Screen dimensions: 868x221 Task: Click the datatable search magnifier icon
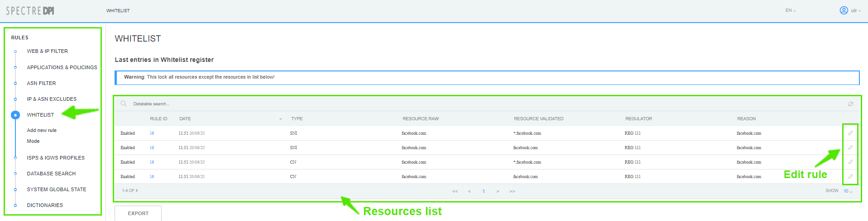(x=124, y=104)
